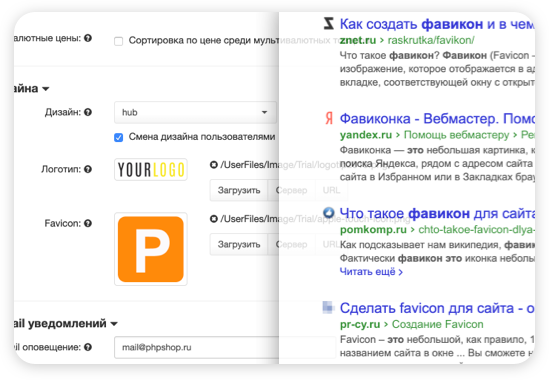Open Как создать фавикон search result
The width and height of the screenshot is (549, 380).
pos(437,24)
